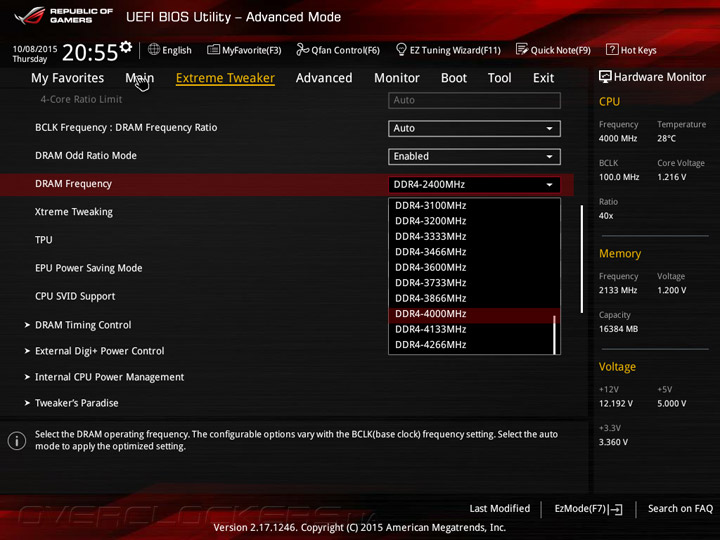
Task: Choose DDR4-4133MHz option
Action: pyautogui.click(x=471, y=329)
